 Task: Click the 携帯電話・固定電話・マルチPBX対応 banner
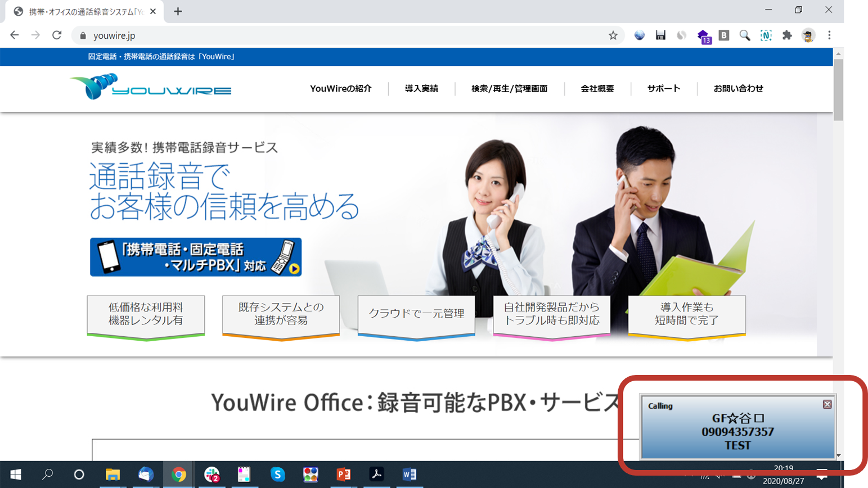coord(196,257)
